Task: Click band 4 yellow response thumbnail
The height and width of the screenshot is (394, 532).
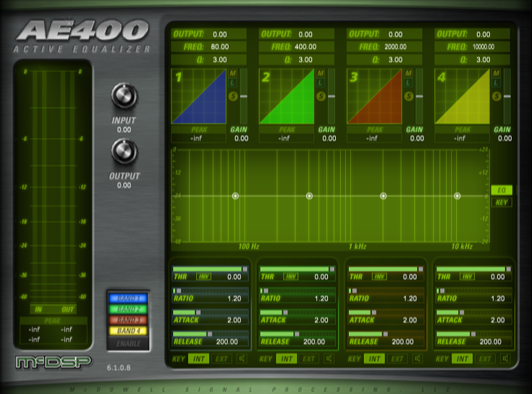Action: tap(463, 96)
